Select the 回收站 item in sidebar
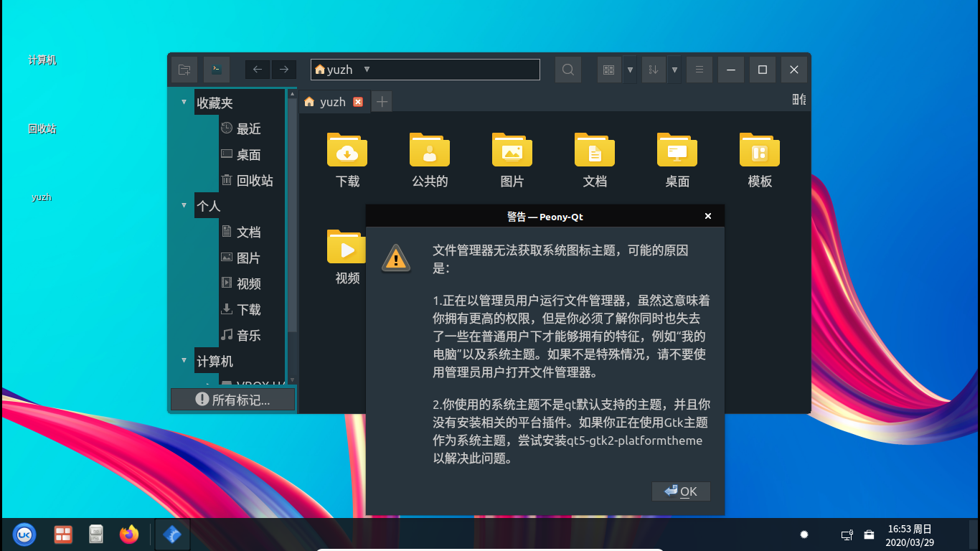The image size is (980, 551). [248, 180]
